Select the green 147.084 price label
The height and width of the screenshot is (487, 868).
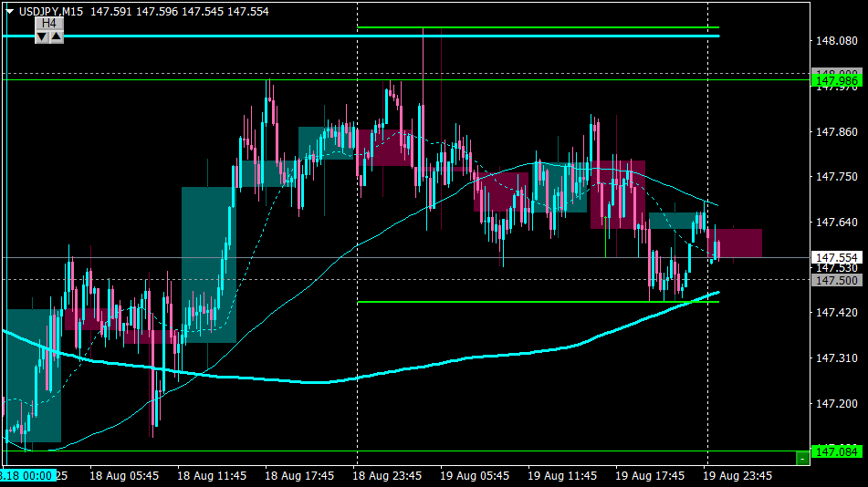pos(836,452)
